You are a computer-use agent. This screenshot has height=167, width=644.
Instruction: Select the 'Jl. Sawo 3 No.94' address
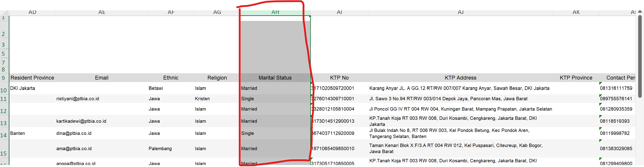click(461, 99)
